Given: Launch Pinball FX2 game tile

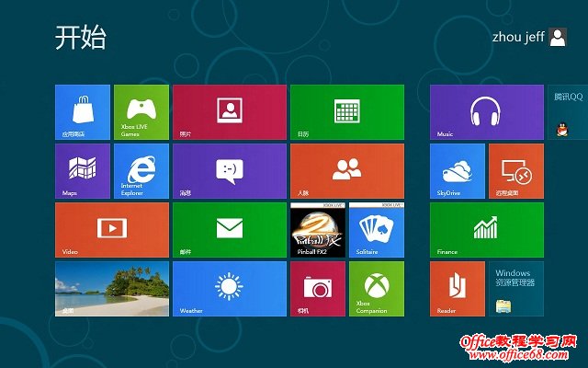Looking at the screenshot, I should coord(318,230).
